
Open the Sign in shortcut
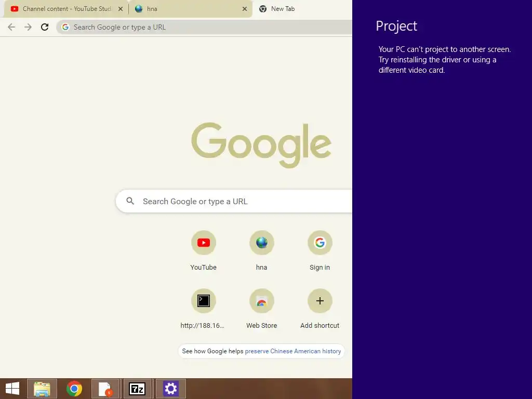click(x=320, y=243)
